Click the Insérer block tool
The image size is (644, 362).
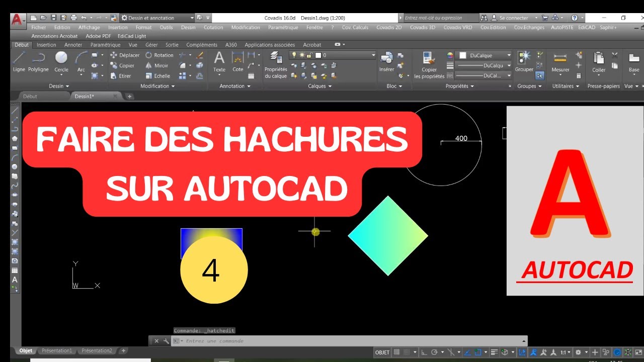(x=386, y=62)
